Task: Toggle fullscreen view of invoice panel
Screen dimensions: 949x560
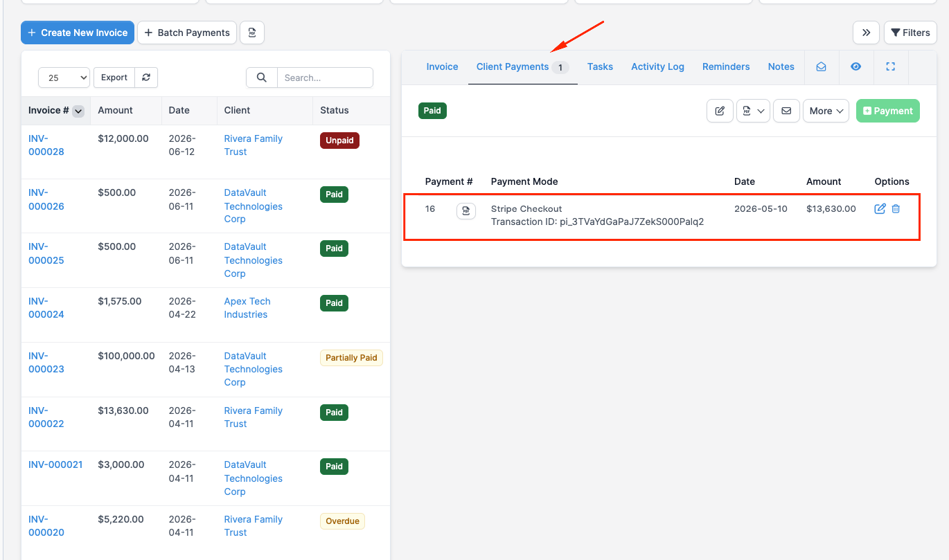Action: coord(891,66)
